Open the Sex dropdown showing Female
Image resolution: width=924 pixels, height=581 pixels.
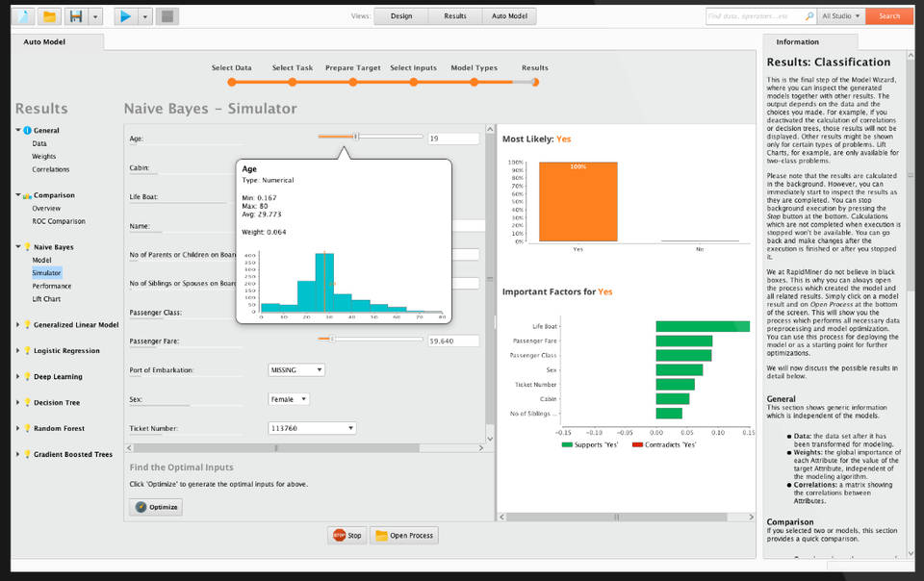coord(289,399)
